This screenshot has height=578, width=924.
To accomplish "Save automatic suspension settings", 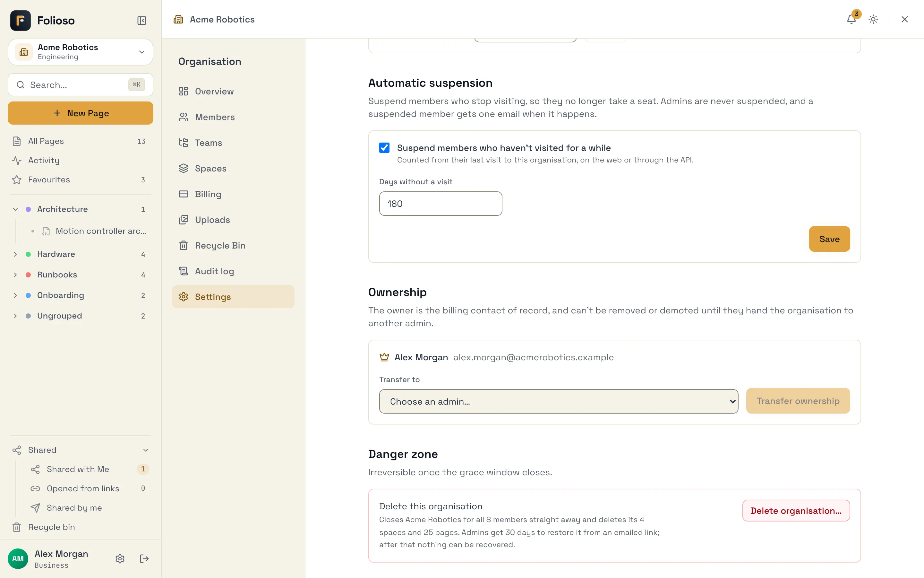I will tap(829, 239).
